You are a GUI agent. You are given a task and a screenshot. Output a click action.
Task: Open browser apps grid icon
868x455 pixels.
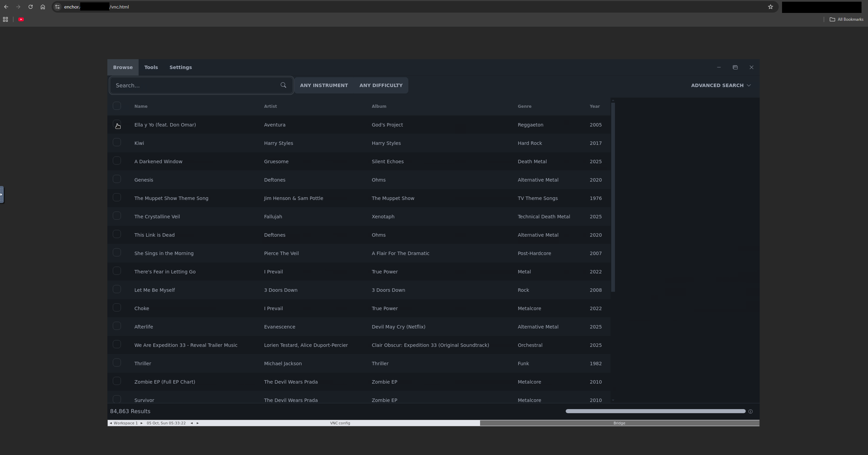(x=5, y=19)
